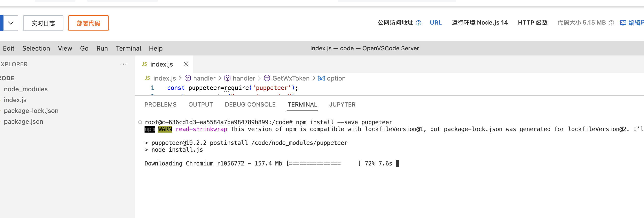The height and width of the screenshot is (218, 644).
Task: Select the TERMINAL panel tab
Action: click(x=302, y=104)
